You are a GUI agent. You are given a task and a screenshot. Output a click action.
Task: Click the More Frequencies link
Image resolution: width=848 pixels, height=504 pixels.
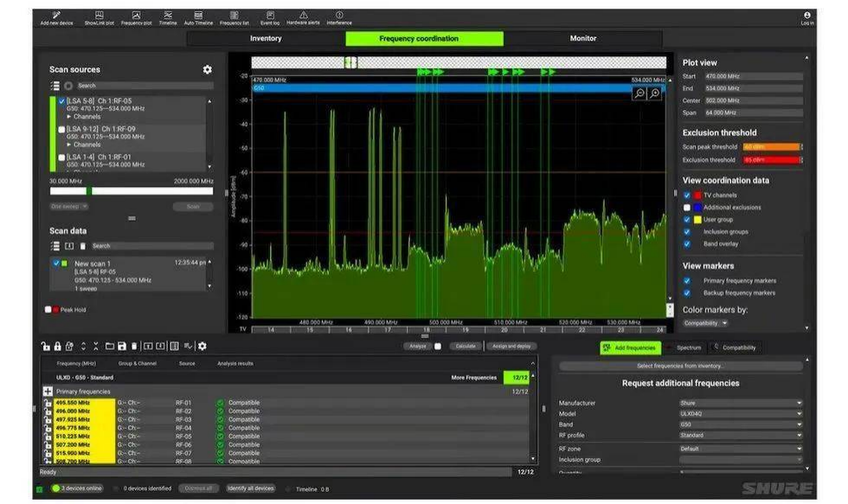(474, 378)
